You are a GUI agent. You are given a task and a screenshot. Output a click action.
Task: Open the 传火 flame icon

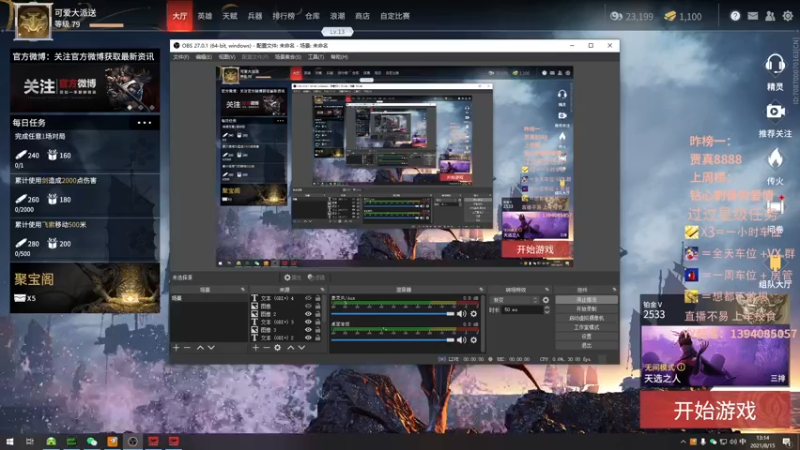775,159
